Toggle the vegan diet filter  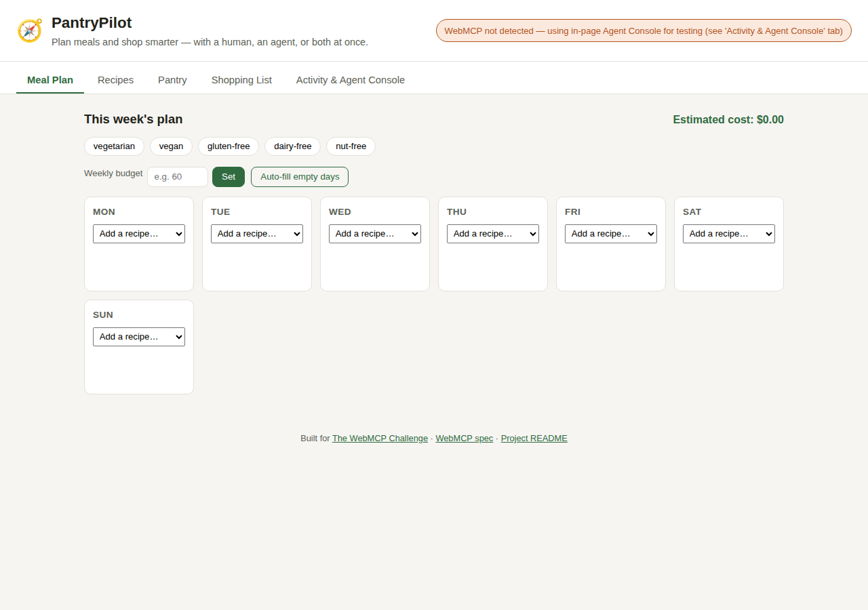coord(171,146)
